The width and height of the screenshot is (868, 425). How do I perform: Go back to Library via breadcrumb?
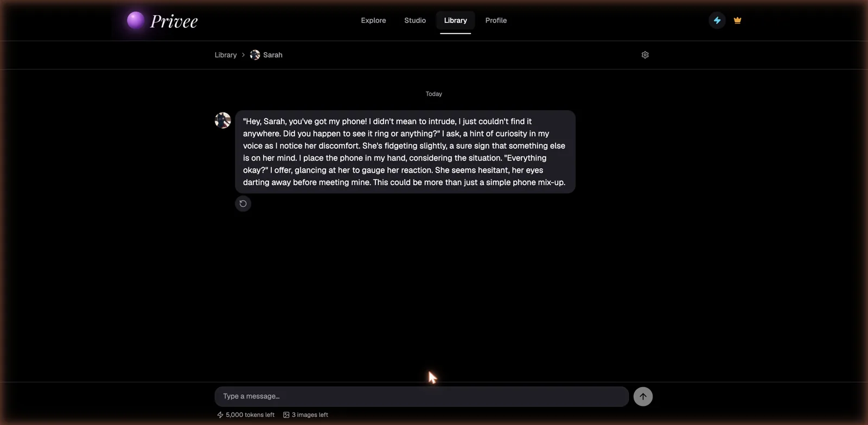[226, 55]
